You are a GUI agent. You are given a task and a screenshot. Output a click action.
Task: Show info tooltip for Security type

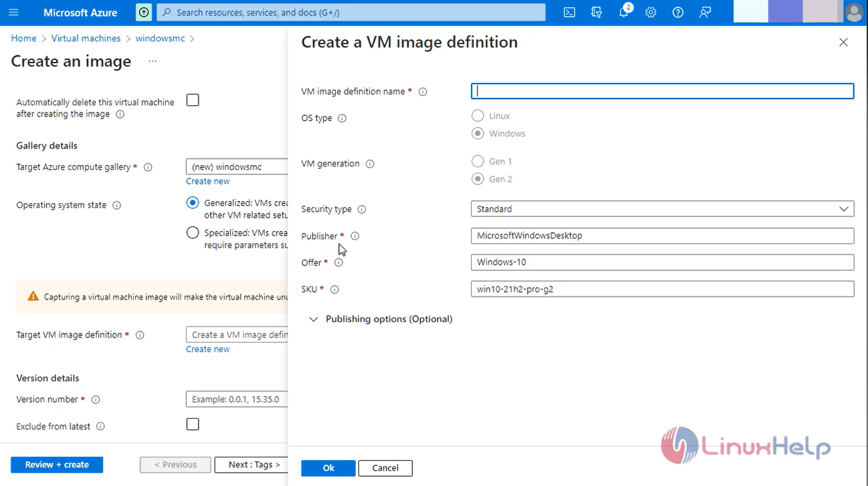coord(362,209)
